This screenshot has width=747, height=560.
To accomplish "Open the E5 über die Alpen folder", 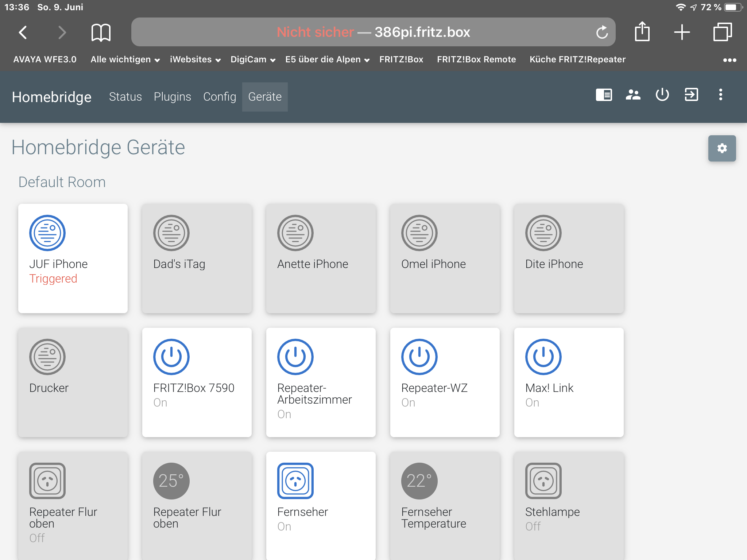I will pos(327,59).
